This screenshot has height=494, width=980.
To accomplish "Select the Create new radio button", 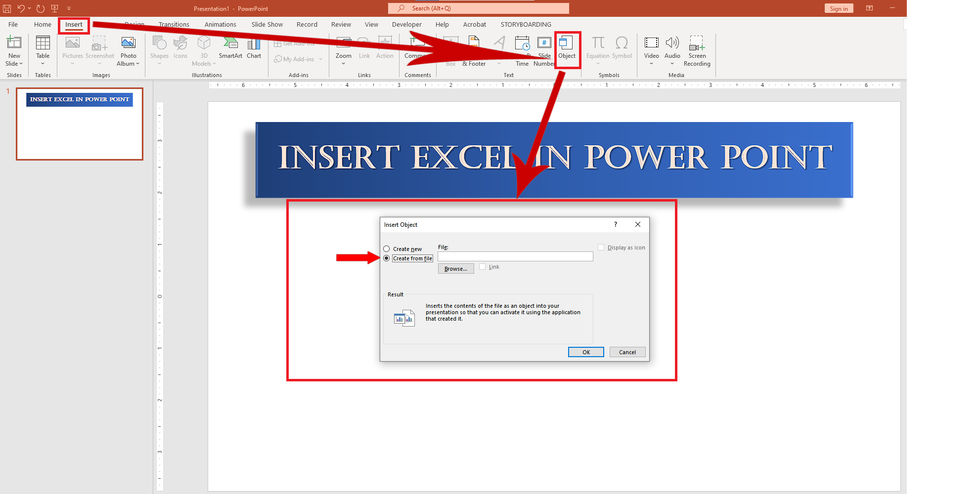I will [x=387, y=249].
